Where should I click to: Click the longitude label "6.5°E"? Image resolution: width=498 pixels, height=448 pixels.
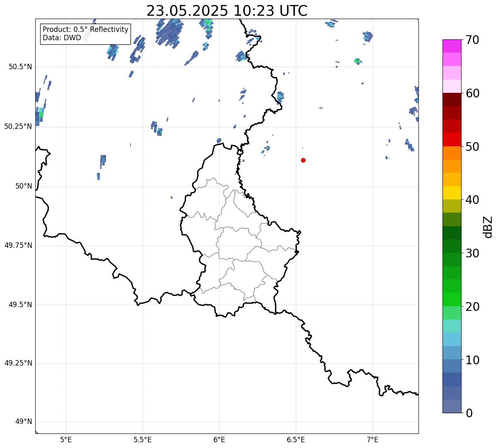point(296,440)
